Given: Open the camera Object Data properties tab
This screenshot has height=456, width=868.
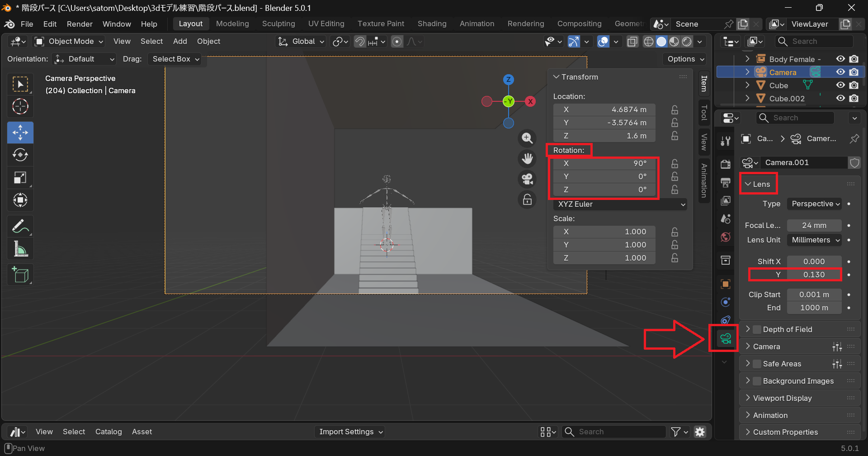Looking at the screenshot, I should pyautogui.click(x=726, y=338).
